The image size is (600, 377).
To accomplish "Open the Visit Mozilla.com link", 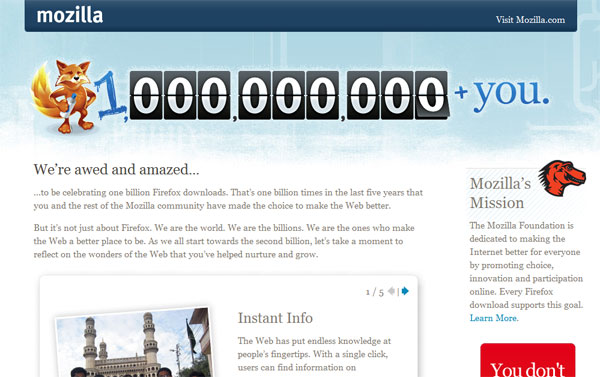I will 530,20.
